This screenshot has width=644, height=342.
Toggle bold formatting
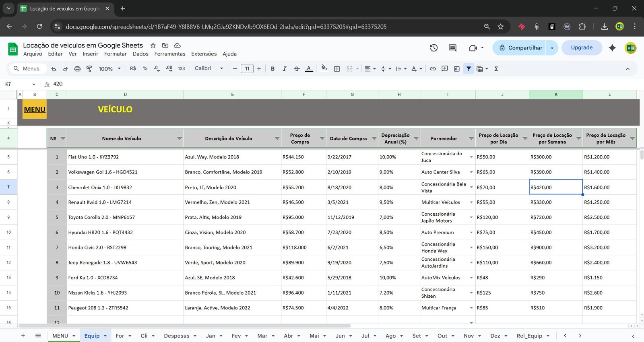(272, 69)
